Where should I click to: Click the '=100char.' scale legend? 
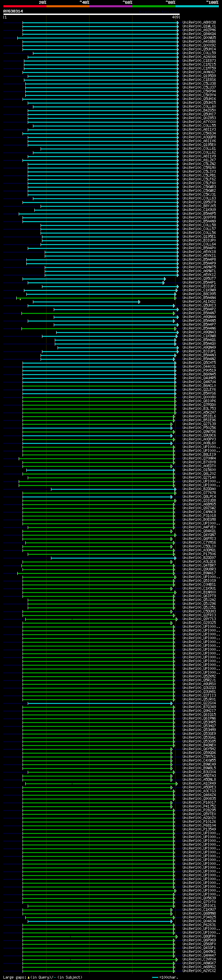pyautogui.click(x=169, y=977)
